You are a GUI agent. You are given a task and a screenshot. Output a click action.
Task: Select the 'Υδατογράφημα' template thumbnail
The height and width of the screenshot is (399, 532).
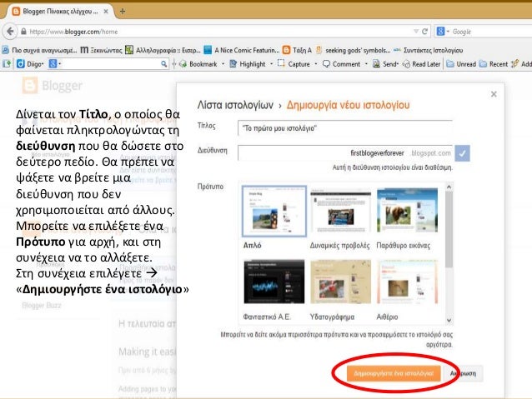pyautogui.click(x=341, y=282)
